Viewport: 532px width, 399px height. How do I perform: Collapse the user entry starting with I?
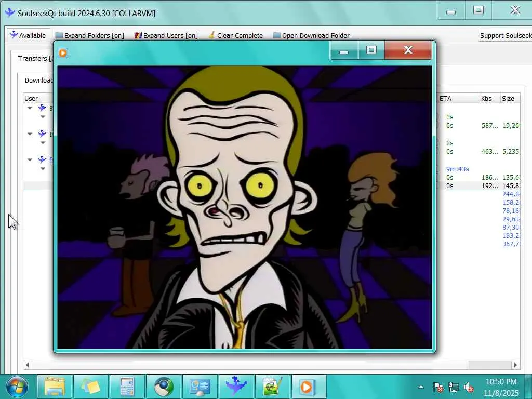[30, 134]
